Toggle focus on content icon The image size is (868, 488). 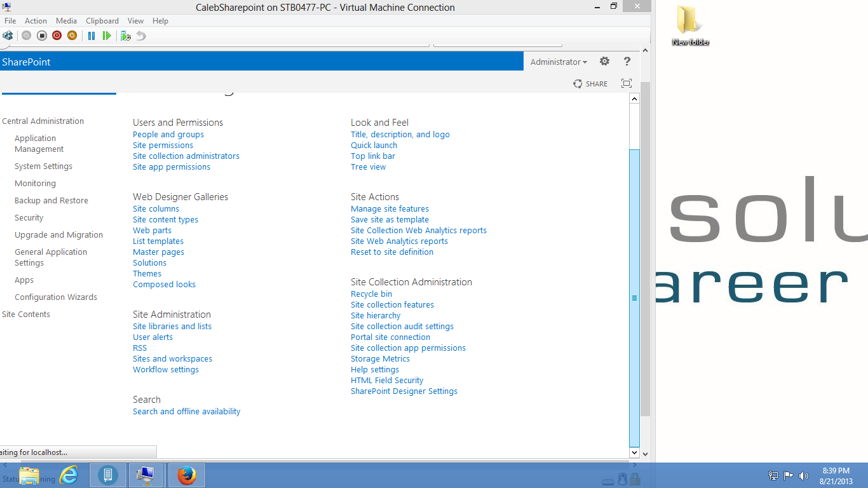pos(627,84)
